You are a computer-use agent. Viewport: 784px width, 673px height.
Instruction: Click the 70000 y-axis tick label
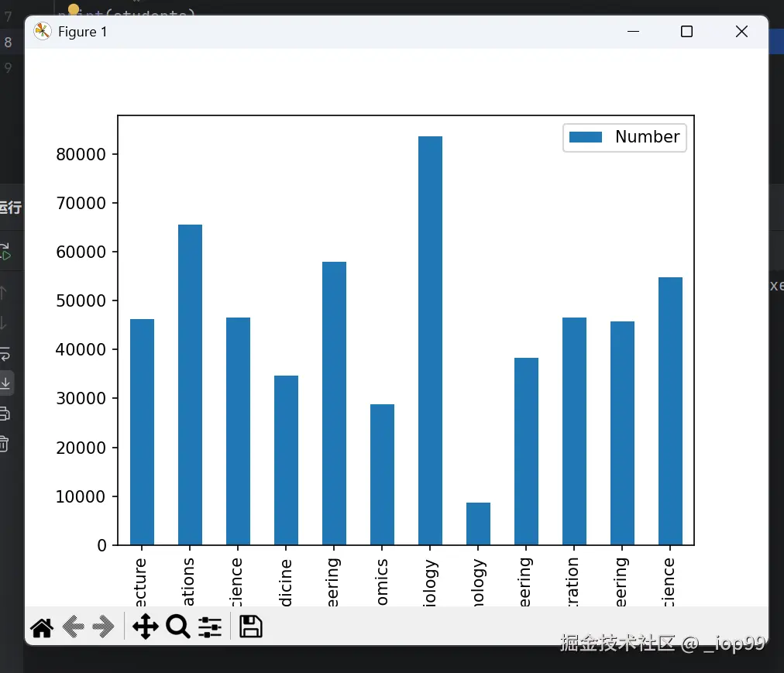coord(81,204)
